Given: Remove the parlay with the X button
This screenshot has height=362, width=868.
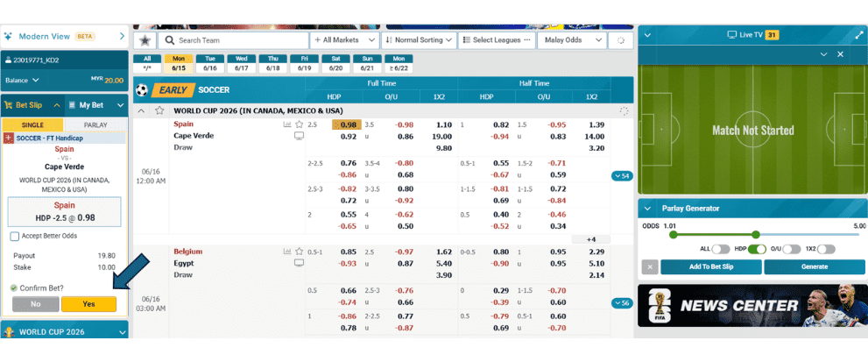Looking at the screenshot, I should [650, 267].
